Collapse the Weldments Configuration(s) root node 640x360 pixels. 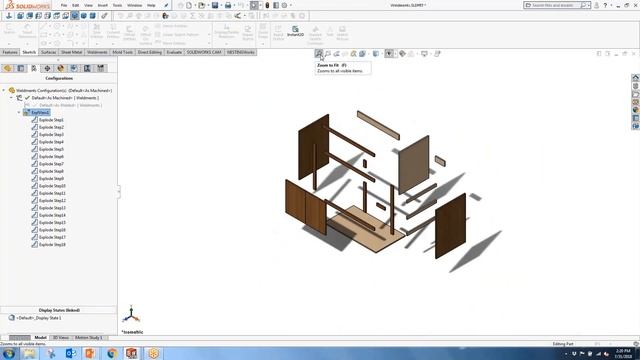[x=4, y=90]
